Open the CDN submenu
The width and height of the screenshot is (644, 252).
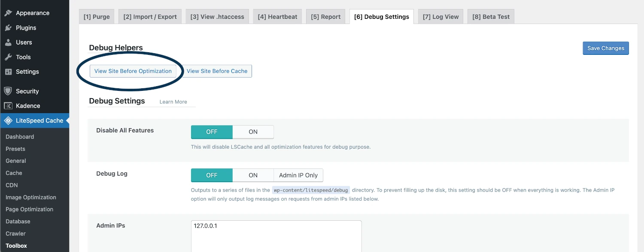click(x=12, y=185)
